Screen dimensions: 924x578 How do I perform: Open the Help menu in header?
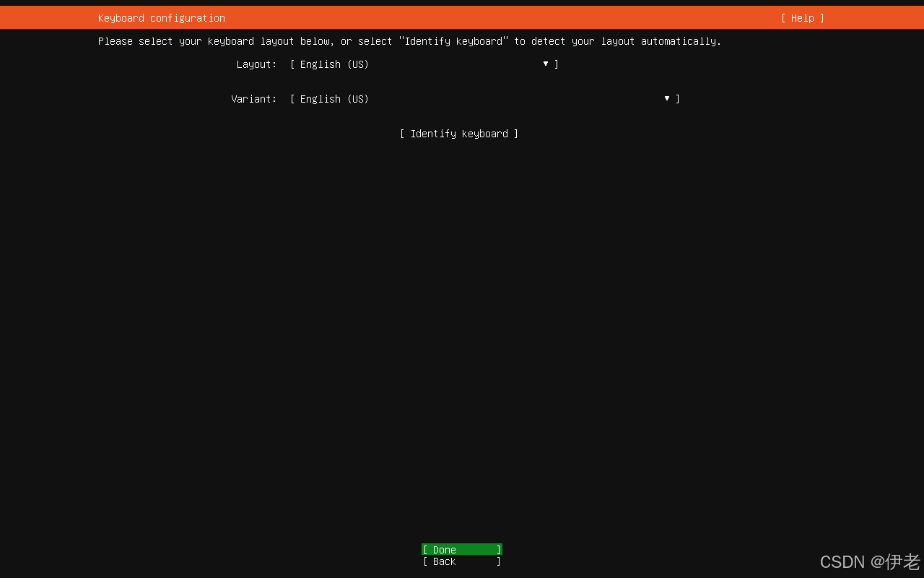click(x=802, y=18)
